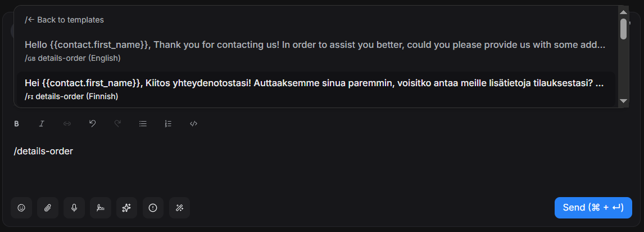Open the emoji picker

tap(21, 208)
